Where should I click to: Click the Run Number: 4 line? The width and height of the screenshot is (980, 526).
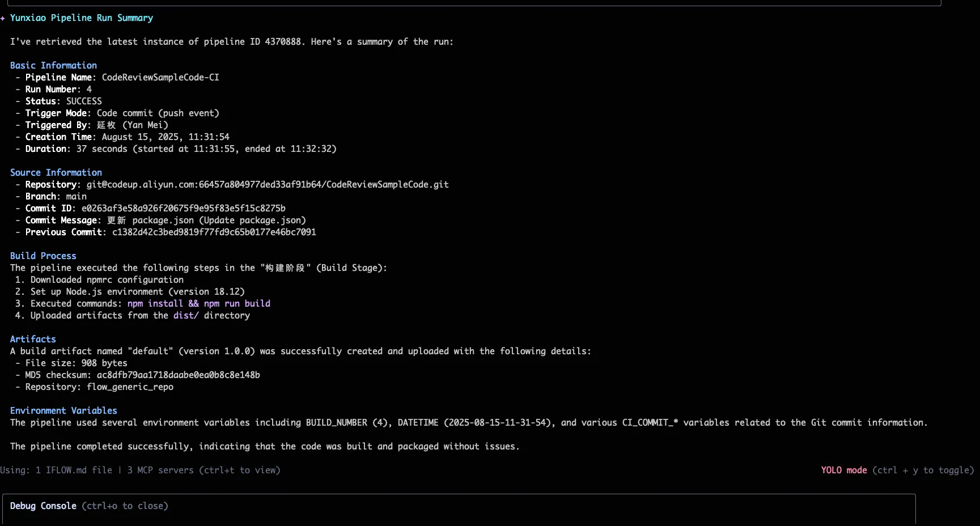coord(54,89)
